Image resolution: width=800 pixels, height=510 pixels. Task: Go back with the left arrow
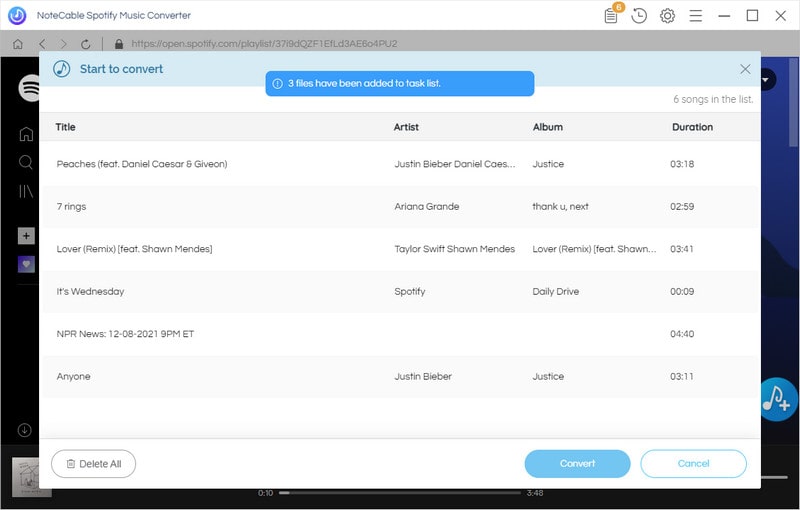click(42, 44)
